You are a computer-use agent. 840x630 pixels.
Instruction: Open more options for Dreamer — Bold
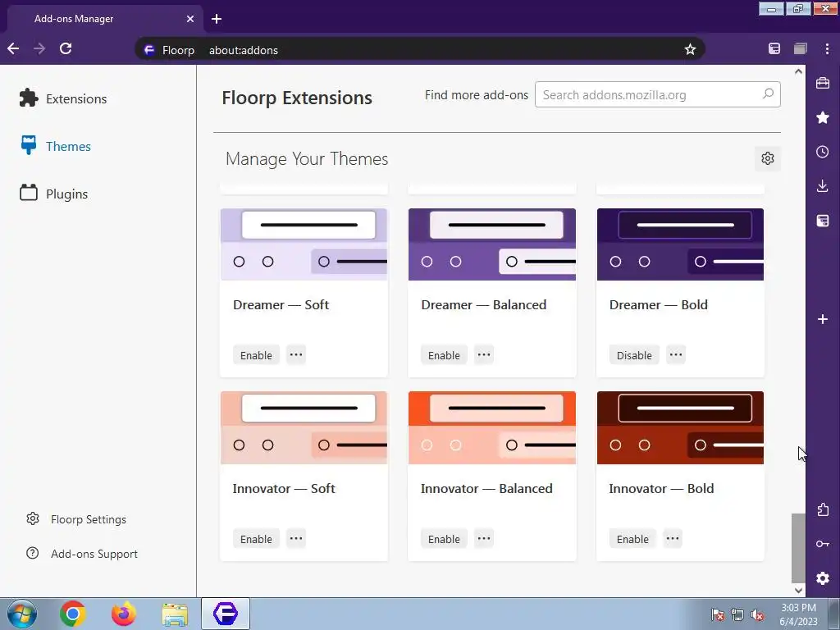point(676,354)
